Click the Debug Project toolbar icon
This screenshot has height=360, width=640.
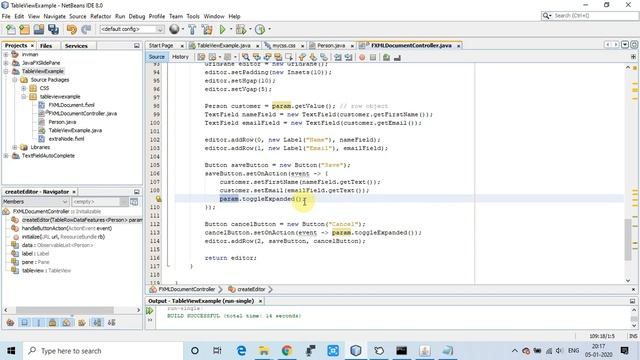(241, 29)
